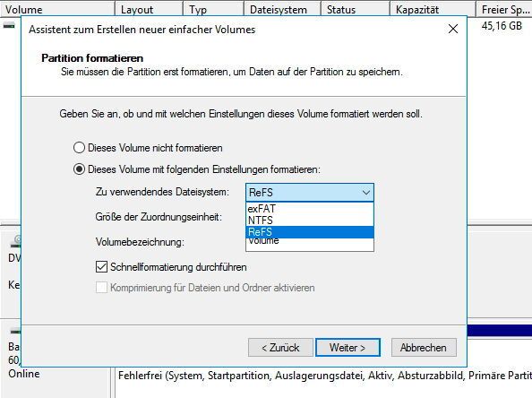This screenshot has height=398, width=532.
Task: Close the Assistent wizard dialog with X
Action: (453, 29)
